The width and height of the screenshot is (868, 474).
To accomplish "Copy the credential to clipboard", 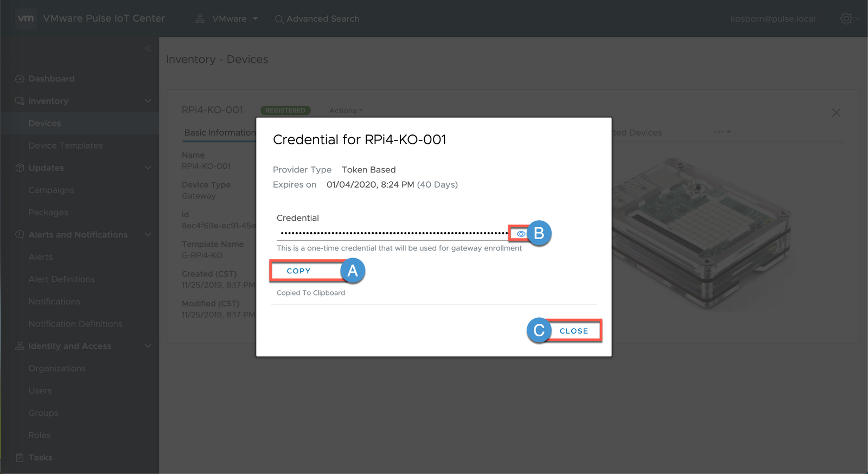I will coord(299,271).
